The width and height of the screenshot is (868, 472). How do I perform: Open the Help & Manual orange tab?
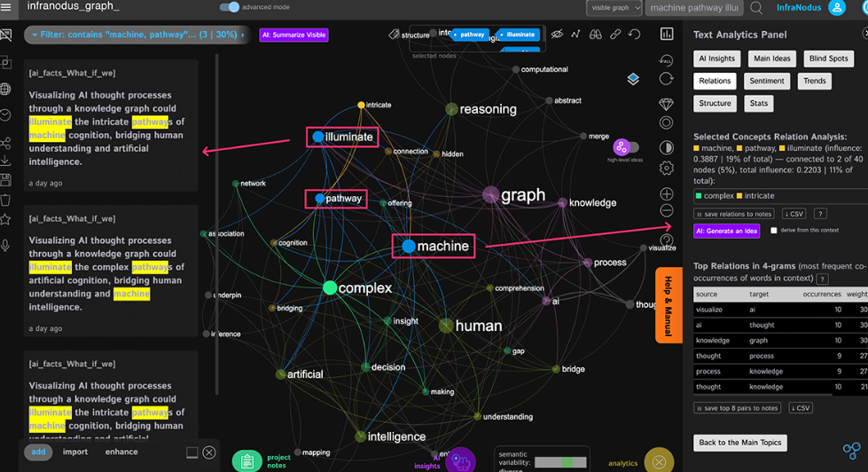click(x=669, y=306)
